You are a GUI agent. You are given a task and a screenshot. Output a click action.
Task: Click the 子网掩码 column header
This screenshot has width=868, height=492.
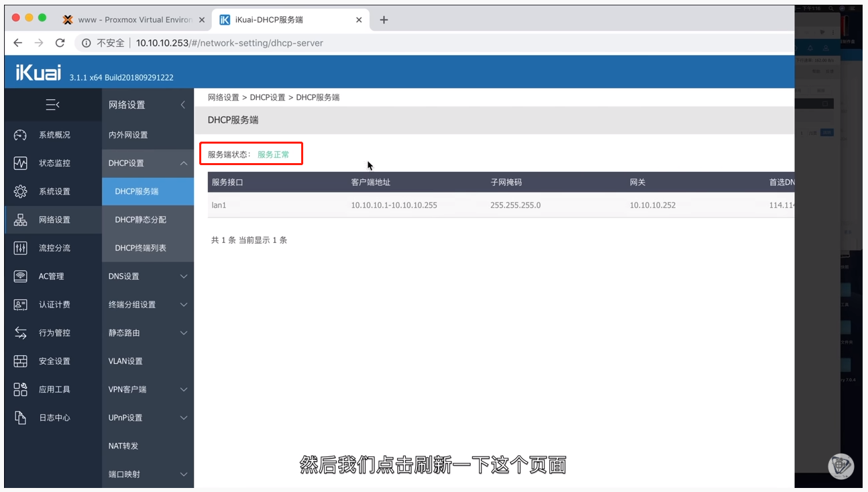point(506,183)
